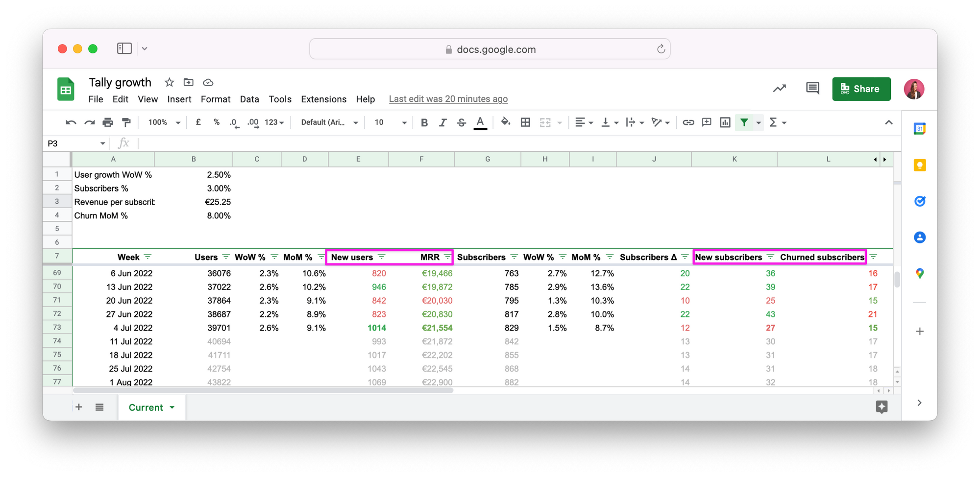Image resolution: width=980 pixels, height=477 pixels.
Task: Open more number formats 123 dropdown
Action: pos(274,122)
